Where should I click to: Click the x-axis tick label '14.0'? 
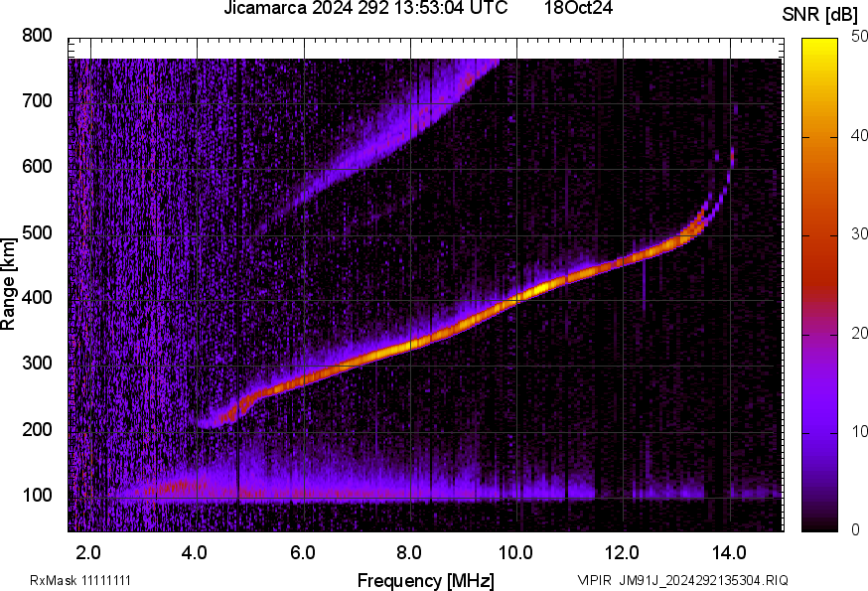729,552
